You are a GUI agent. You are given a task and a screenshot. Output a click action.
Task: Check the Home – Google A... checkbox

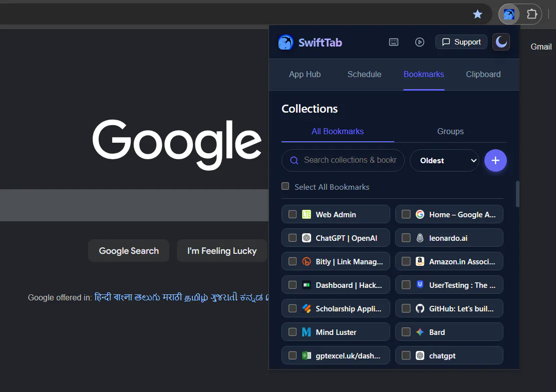tap(406, 214)
